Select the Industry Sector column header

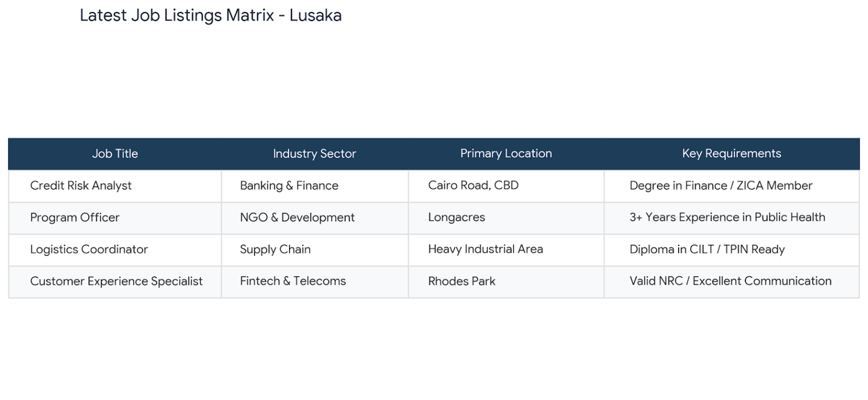click(x=315, y=153)
